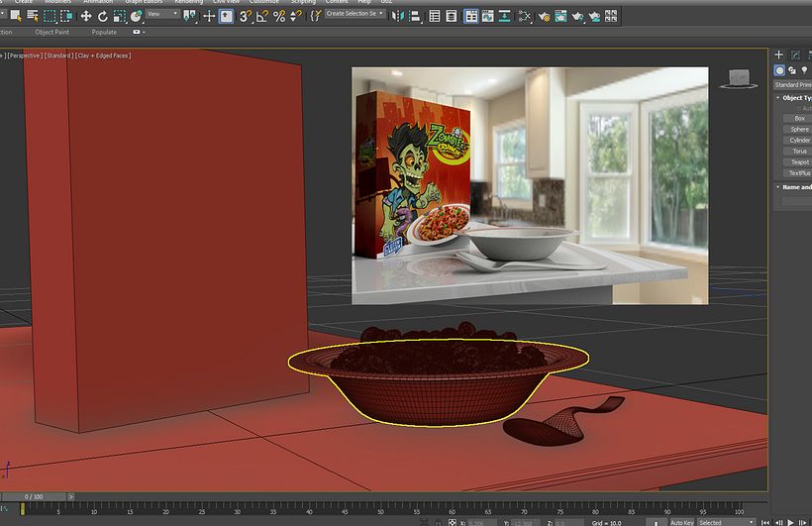This screenshot has height=526, width=812.
Task: Switch to the Object Paint ribbon tab
Action: 51,32
